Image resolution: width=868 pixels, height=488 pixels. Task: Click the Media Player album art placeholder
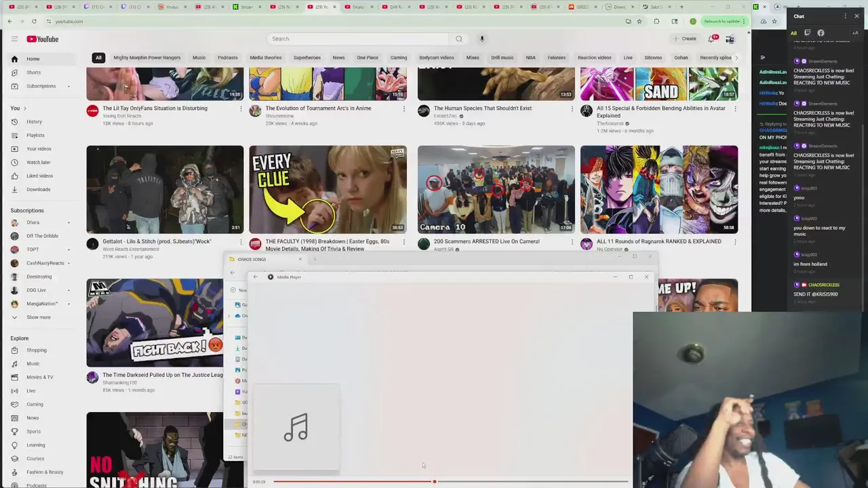click(x=296, y=427)
